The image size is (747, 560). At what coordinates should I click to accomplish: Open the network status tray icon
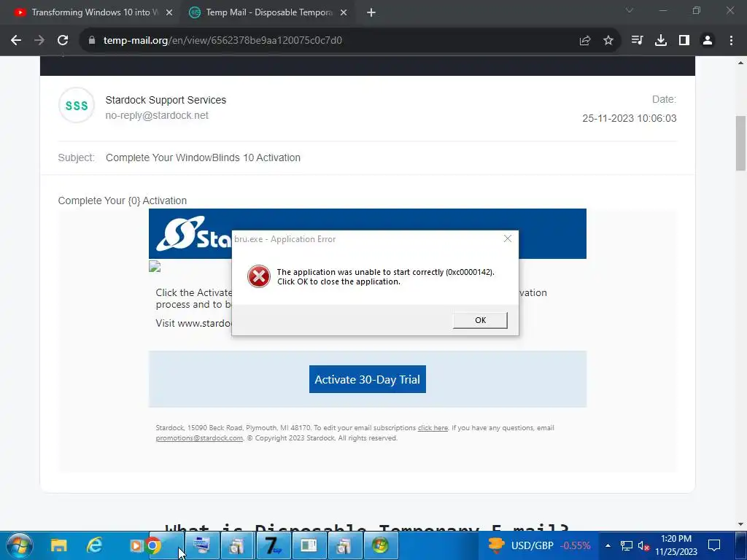[626, 545]
